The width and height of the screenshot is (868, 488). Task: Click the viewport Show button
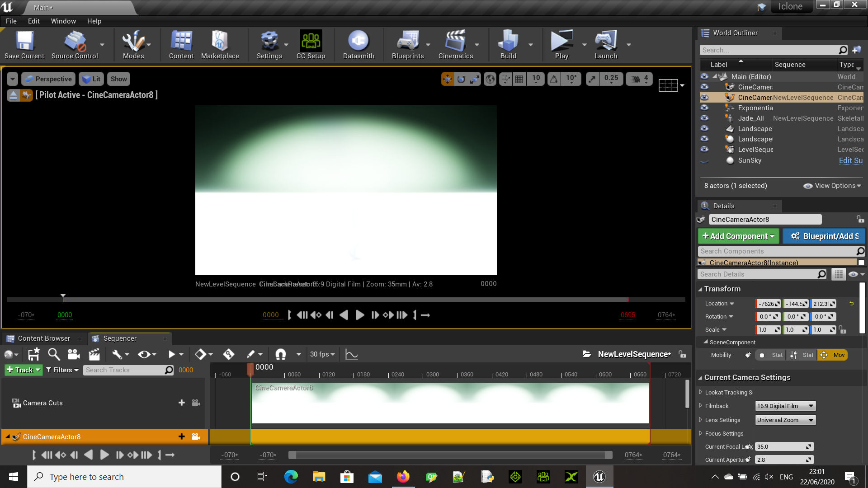(x=118, y=79)
